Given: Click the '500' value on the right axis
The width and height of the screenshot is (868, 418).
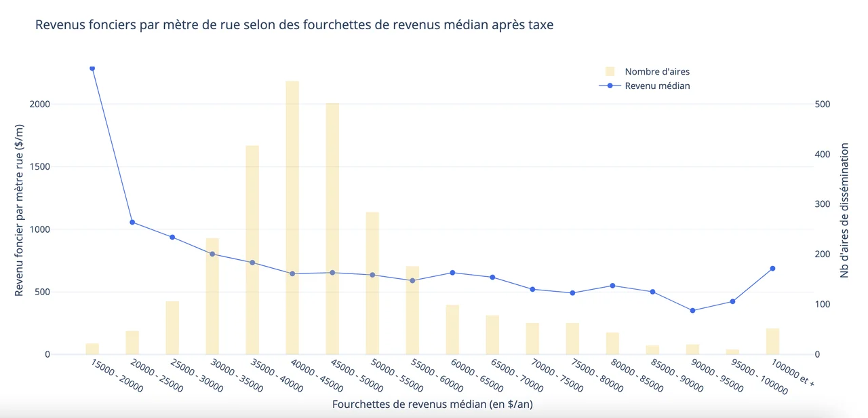Looking at the screenshot, I should [x=823, y=104].
